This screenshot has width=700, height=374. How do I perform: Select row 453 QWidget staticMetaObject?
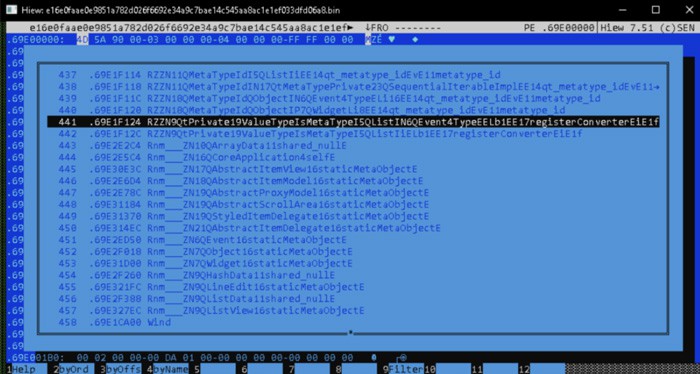point(353,263)
